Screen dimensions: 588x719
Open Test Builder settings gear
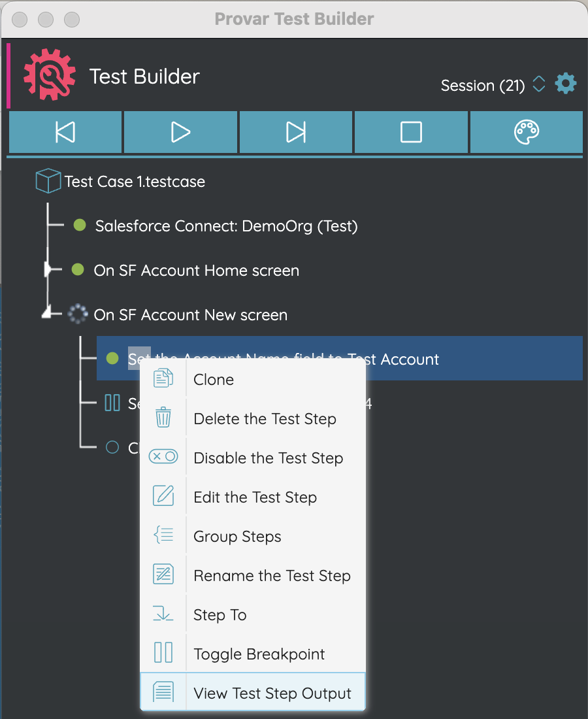click(566, 83)
